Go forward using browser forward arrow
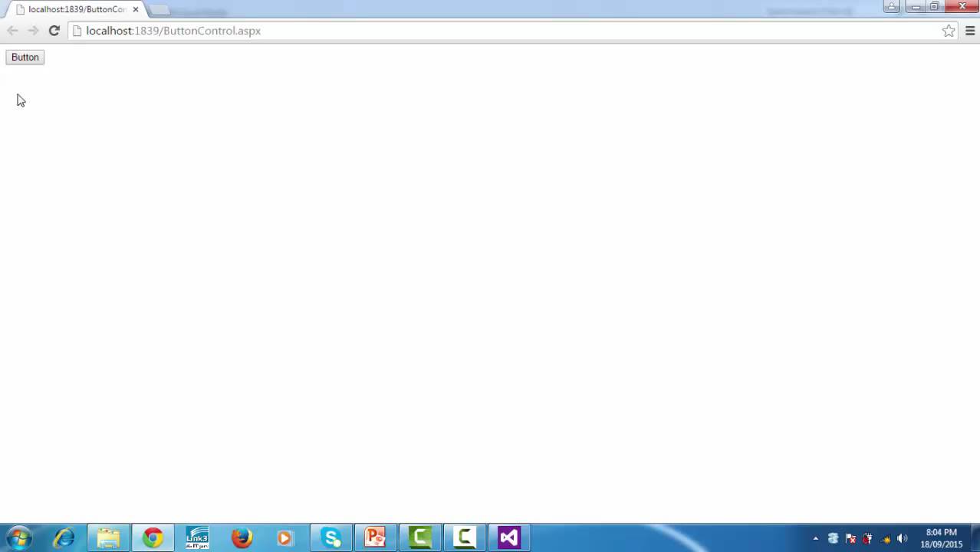The image size is (980, 552). pos(33,31)
